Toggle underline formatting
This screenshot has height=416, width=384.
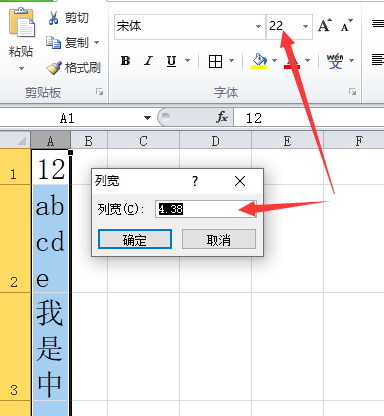tap(171, 61)
